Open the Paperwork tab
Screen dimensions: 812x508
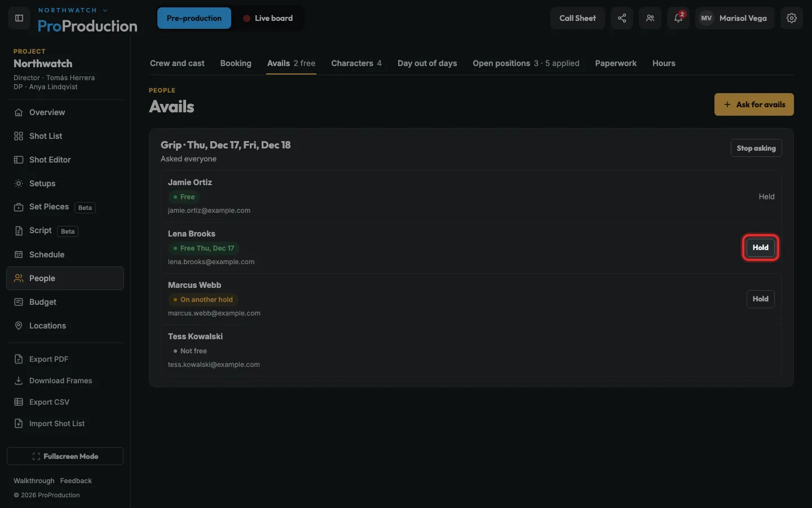pos(616,63)
